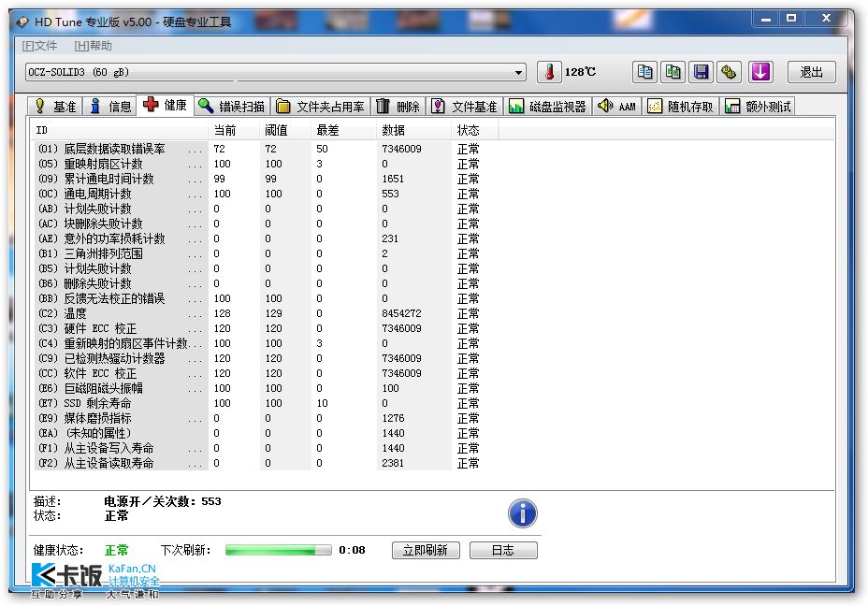Switch to the 基准 tab
868x606 pixels.
pyautogui.click(x=55, y=107)
